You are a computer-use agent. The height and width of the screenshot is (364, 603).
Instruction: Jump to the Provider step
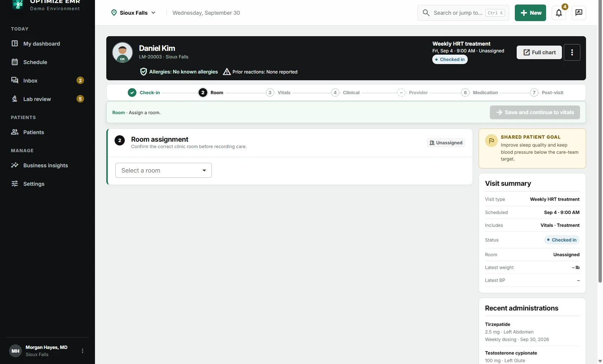412,93
